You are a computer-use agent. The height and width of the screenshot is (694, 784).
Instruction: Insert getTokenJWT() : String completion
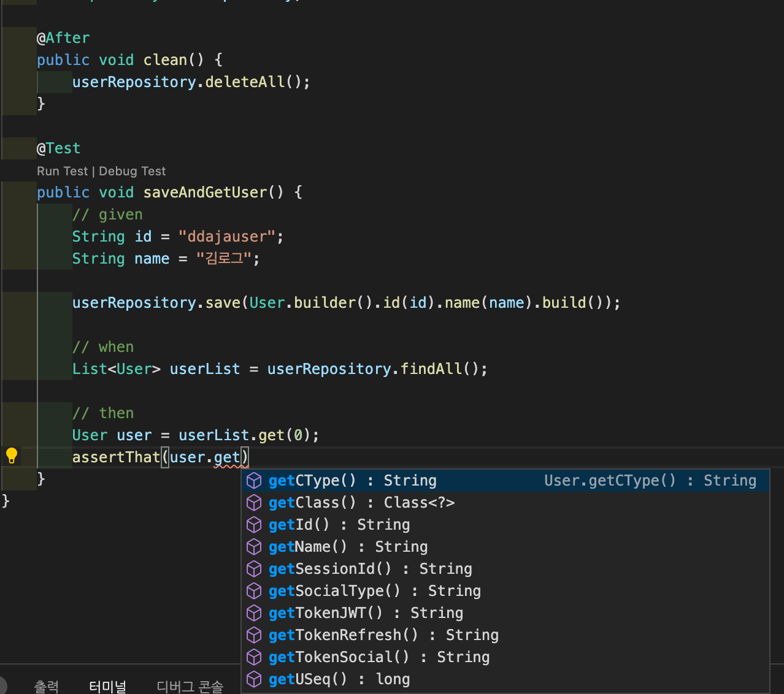[x=505, y=613]
